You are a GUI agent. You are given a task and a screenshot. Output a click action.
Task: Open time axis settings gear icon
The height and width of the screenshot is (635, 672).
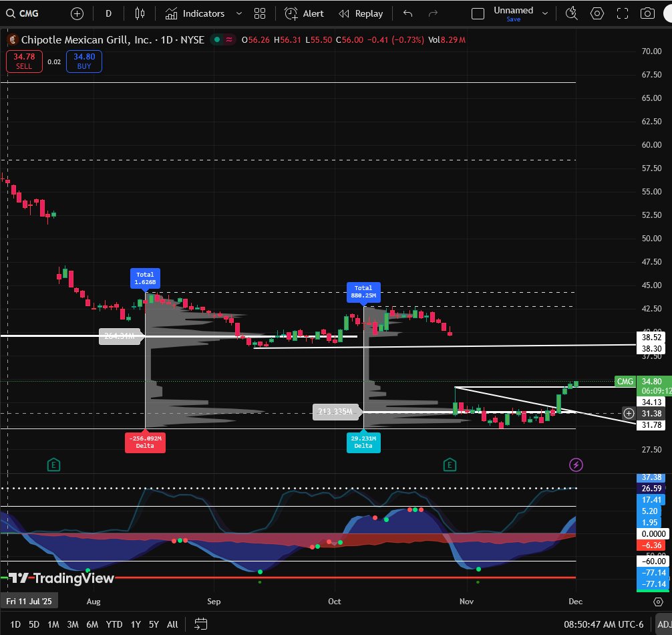tap(658, 602)
